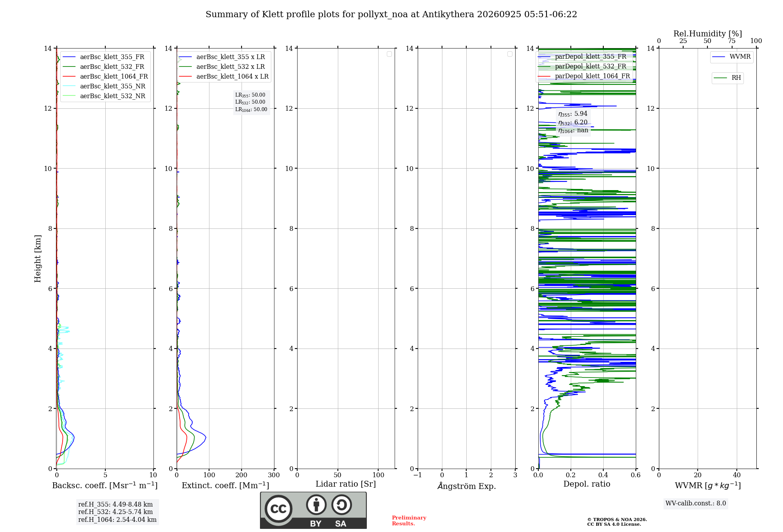
Task: Click the green line swatch beside RH
Action: pyautogui.click(x=720, y=78)
